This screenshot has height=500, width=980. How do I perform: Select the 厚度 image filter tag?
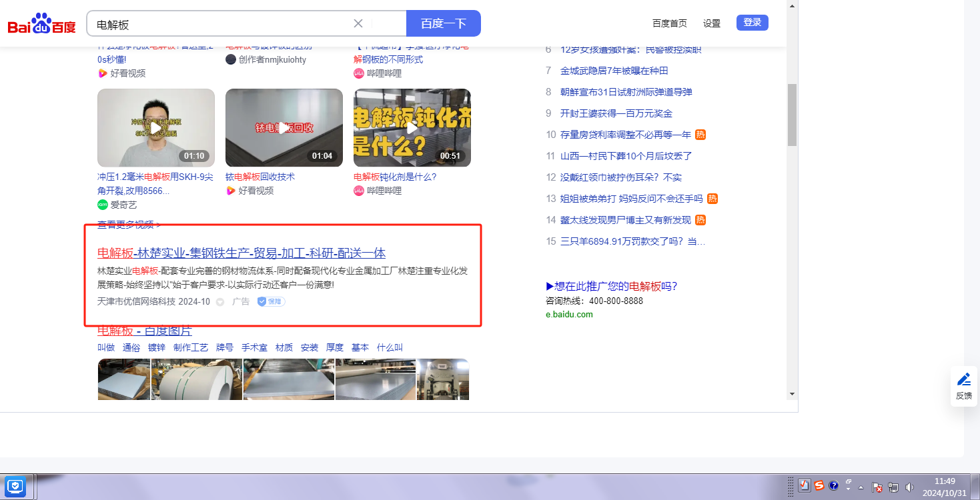335,348
